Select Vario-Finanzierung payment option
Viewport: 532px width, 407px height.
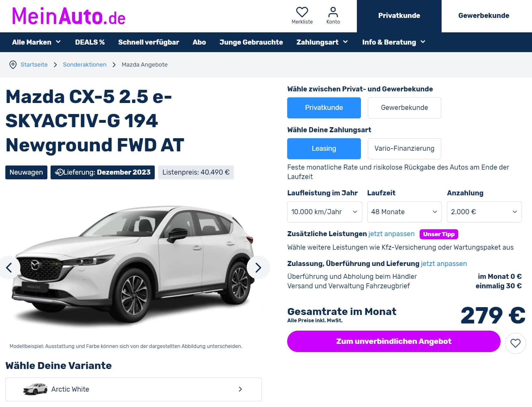click(404, 149)
